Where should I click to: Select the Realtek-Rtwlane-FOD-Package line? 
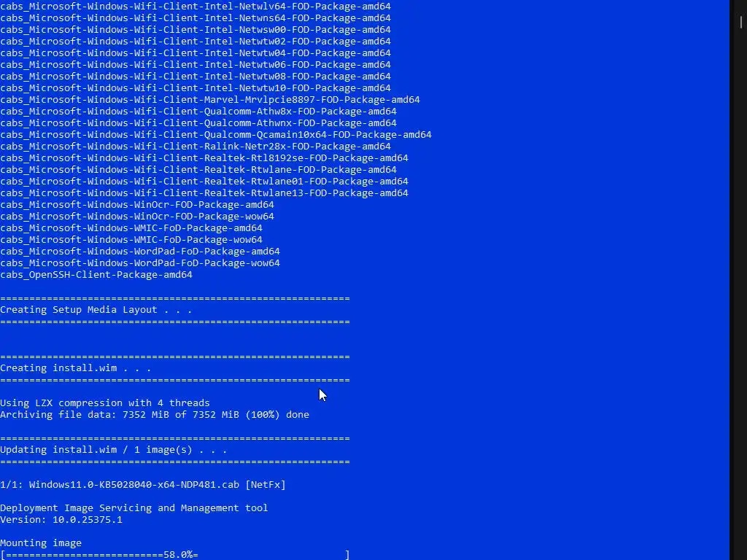click(198, 169)
